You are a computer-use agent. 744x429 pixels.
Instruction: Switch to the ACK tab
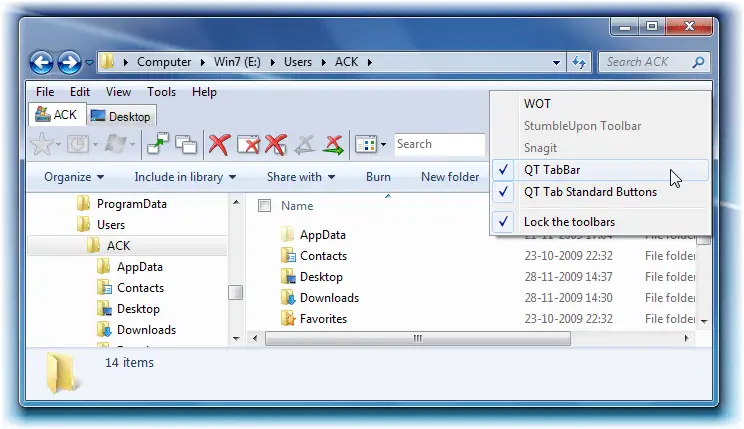coord(57,115)
